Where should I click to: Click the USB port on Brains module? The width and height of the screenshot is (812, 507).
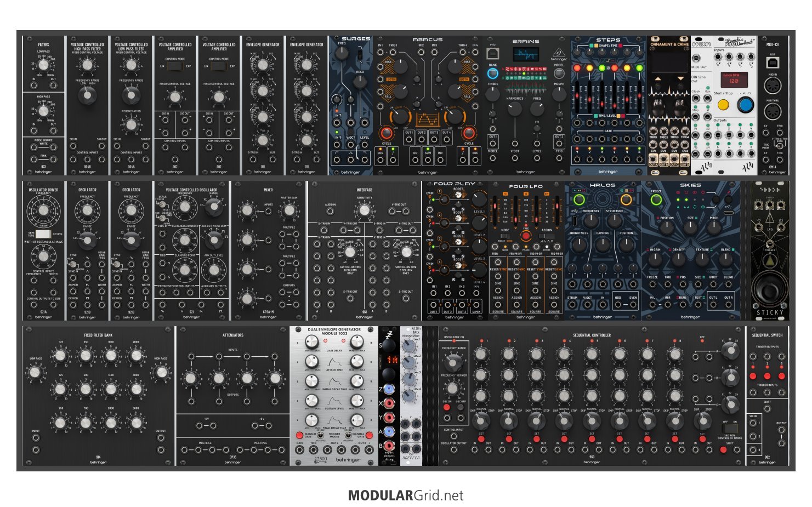click(x=492, y=54)
